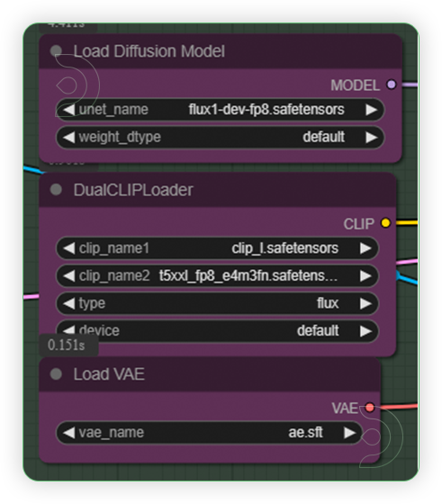Collapse the Load Diffusion Model node via its dot
The width and height of the screenshot is (442, 504).
coord(56,50)
